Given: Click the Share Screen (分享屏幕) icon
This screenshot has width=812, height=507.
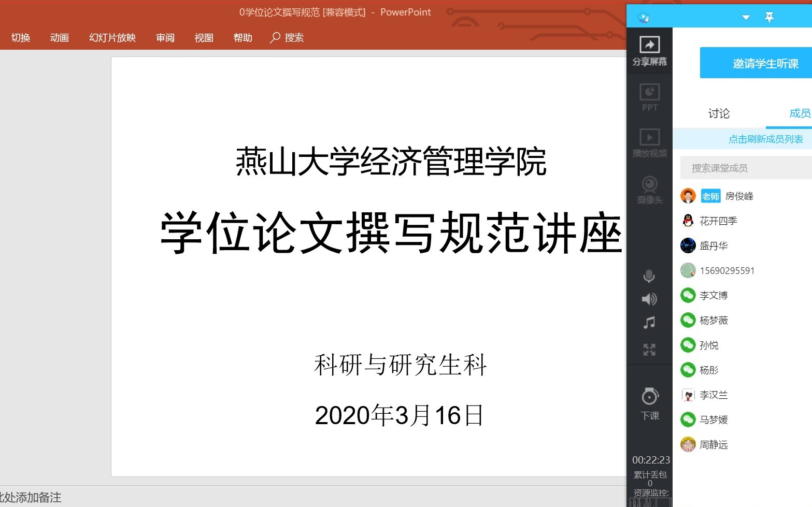Looking at the screenshot, I should point(649,51).
